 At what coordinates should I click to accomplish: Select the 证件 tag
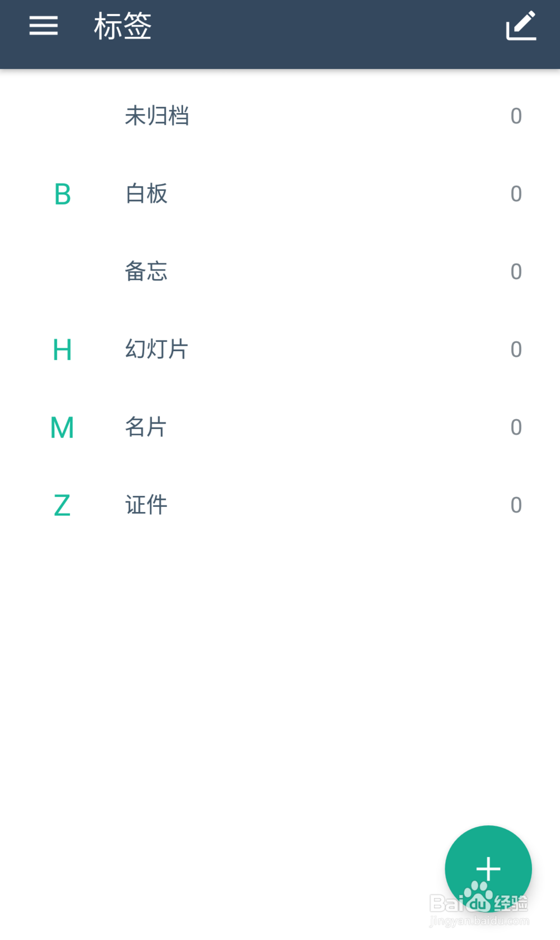[146, 505]
